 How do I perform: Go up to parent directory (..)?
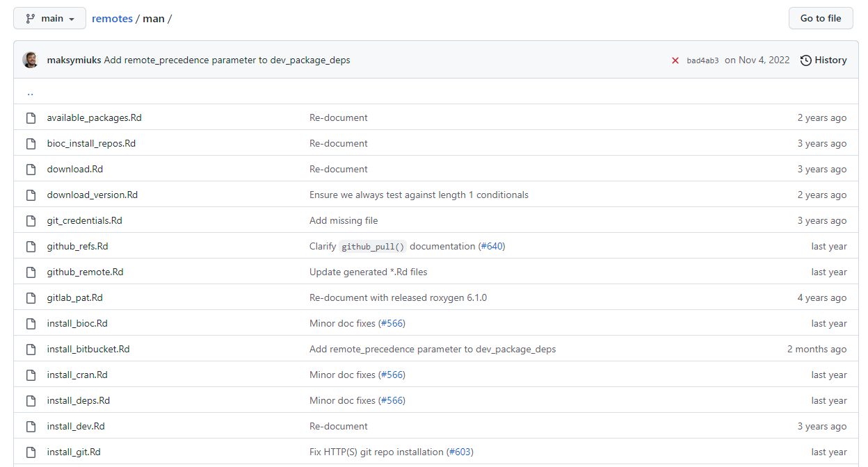tap(31, 92)
